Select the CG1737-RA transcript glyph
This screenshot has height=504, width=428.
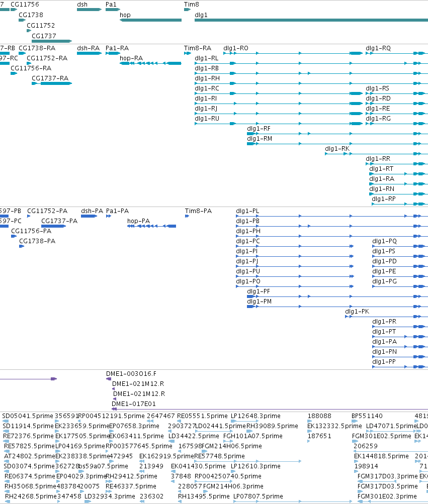pyautogui.click(x=51, y=83)
